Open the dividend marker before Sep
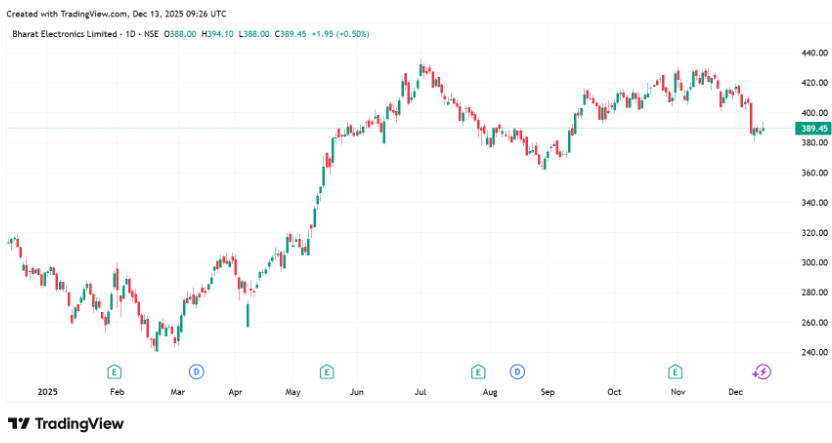 [517, 371]
